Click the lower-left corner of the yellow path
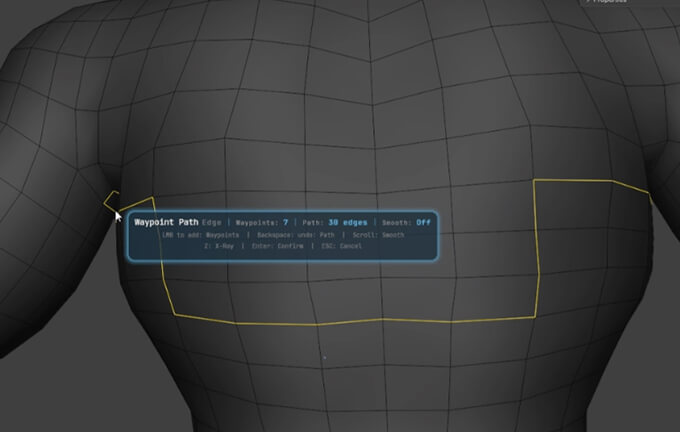 [176, 313]
